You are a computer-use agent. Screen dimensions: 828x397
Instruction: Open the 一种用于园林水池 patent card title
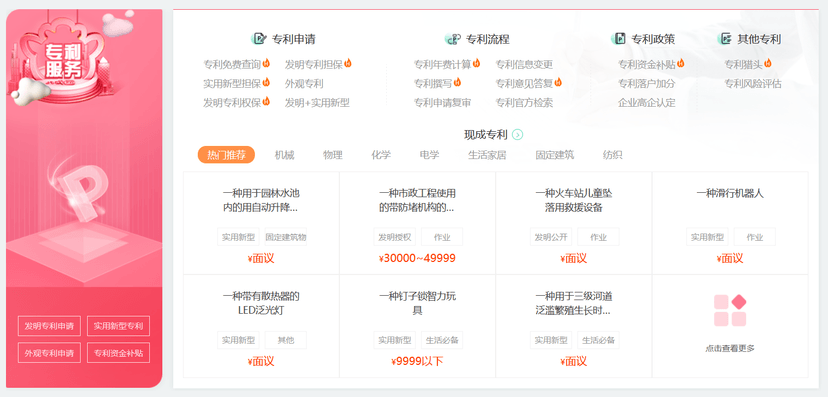pos(261,201)
